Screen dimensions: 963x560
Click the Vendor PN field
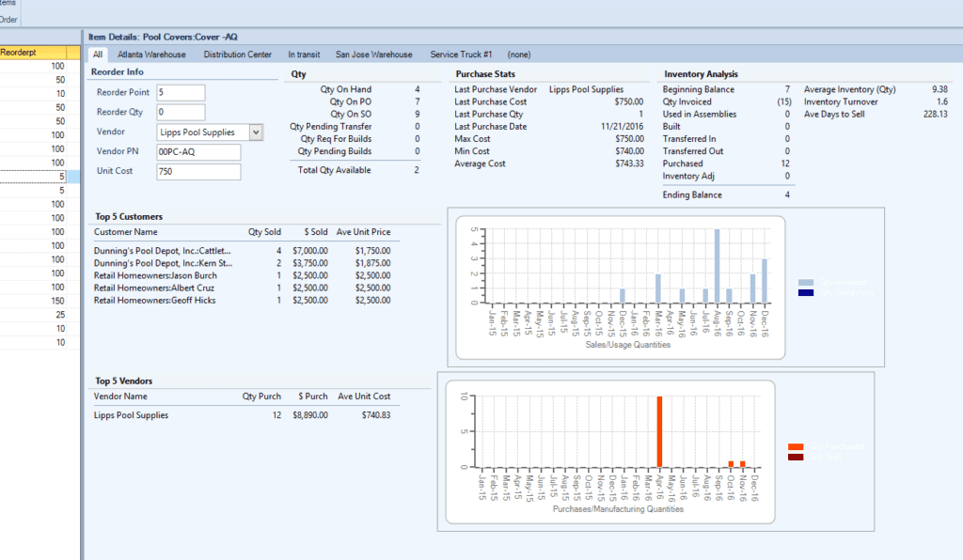click(x=198, y=151)
